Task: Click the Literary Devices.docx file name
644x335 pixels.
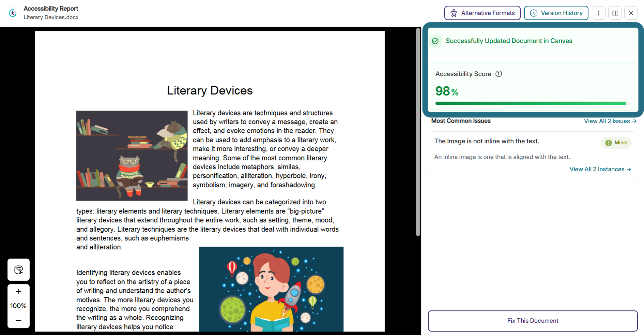Action: [x=51, y=17]
